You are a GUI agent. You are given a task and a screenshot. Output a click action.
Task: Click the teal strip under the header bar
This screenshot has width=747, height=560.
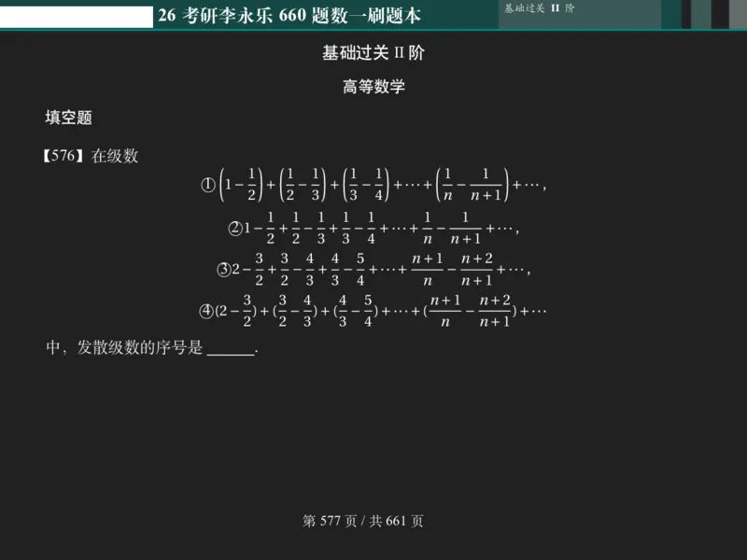[x=373, y=31]
